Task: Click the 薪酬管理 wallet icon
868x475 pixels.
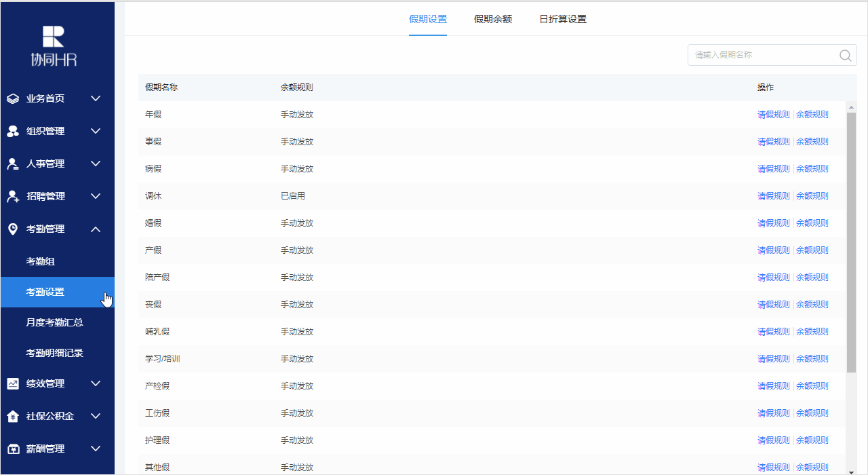Action: (13, 449)
